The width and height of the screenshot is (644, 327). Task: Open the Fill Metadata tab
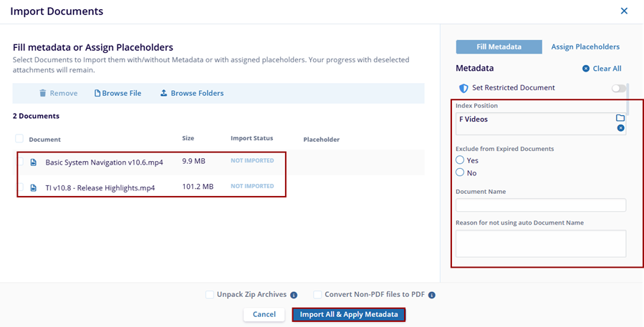[499, 47]
